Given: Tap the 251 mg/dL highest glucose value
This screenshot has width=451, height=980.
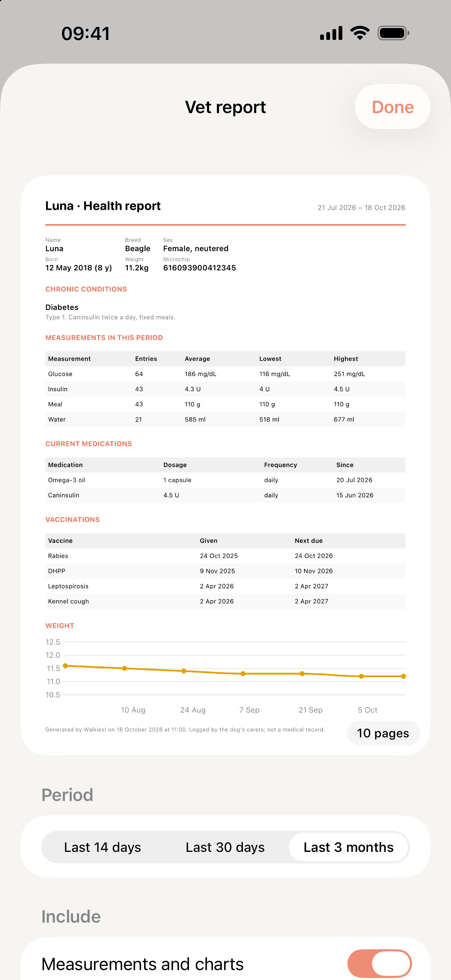Looking at the screenshot, I should [x=350, y=374].
